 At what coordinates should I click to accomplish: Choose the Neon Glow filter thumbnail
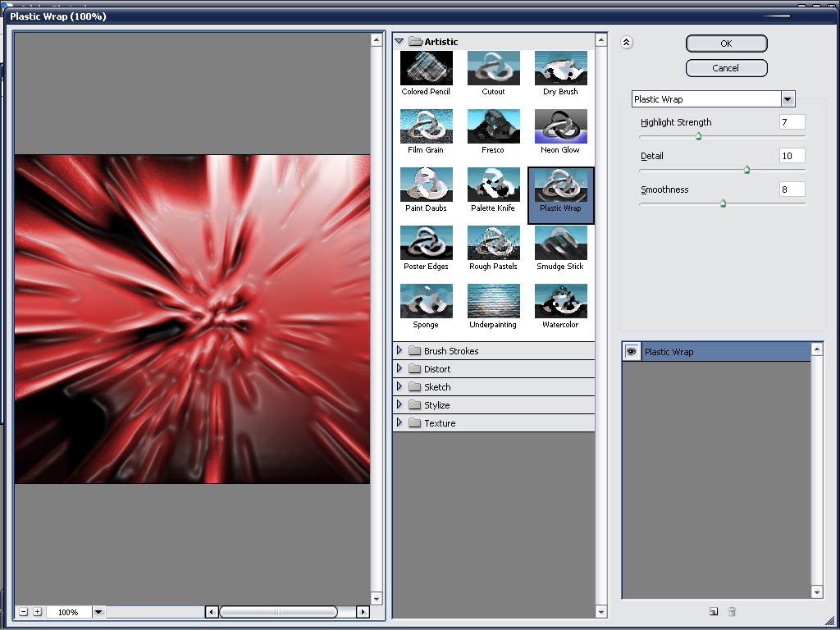click(x=560, y=127)
